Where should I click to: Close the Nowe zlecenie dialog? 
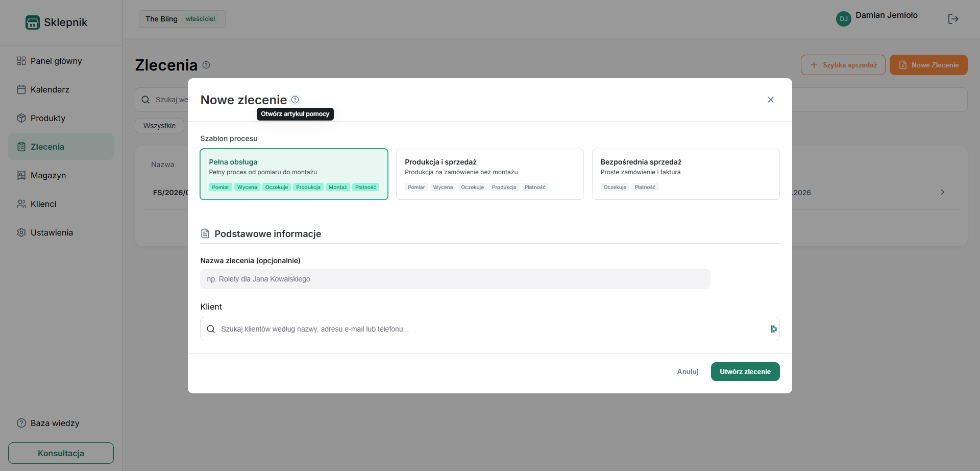(x=771, y=100)
